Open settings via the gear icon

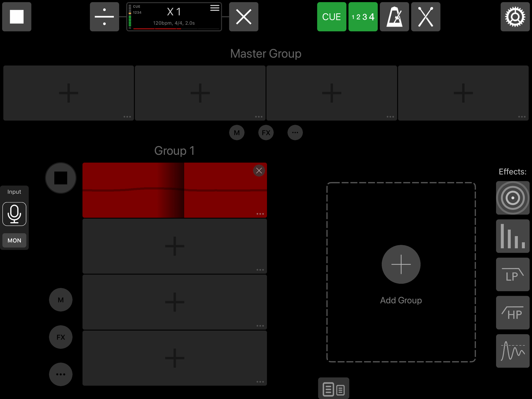[x=515, y=17]
